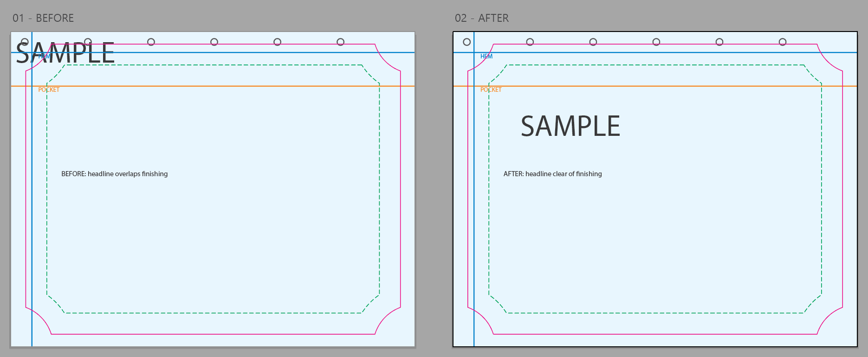Click the HEM label in the AFTER artboard
This screenshot has height=357, width=868.
tap(486, 57)
